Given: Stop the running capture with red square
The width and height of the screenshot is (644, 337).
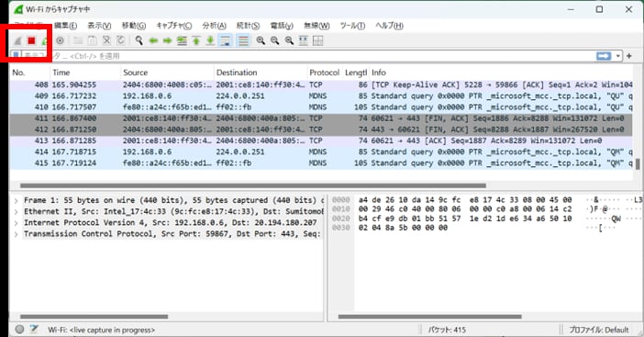Looking at the screenshot, I should tap(31, 40).
